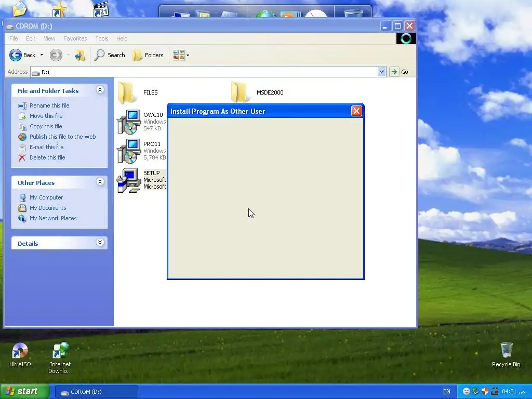Select the FILES folder
The height and width of the screenshot is (399, 532).
click(x=138, y=92)
